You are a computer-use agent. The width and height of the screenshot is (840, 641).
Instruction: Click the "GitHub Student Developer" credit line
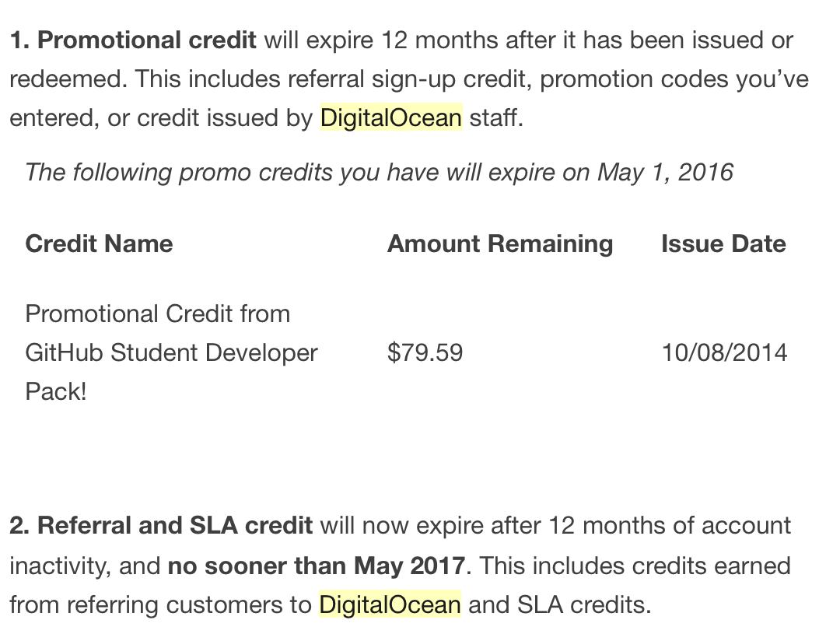171,352
